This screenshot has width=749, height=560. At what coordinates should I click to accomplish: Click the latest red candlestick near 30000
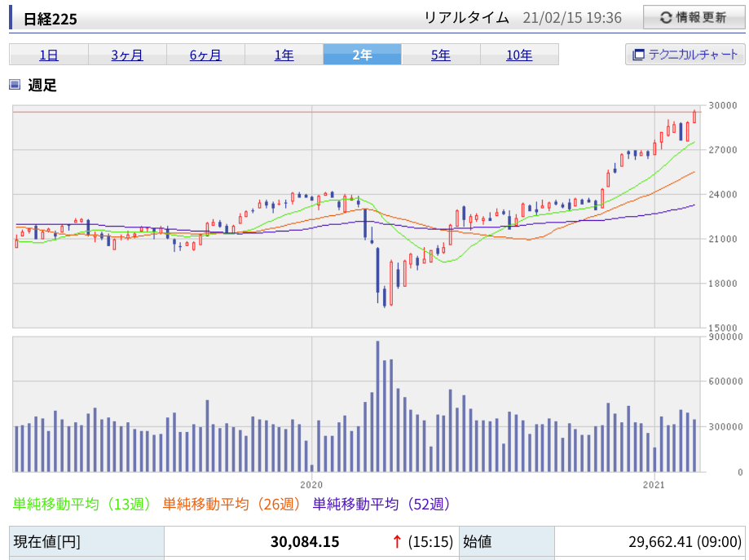tap(694, 116)
